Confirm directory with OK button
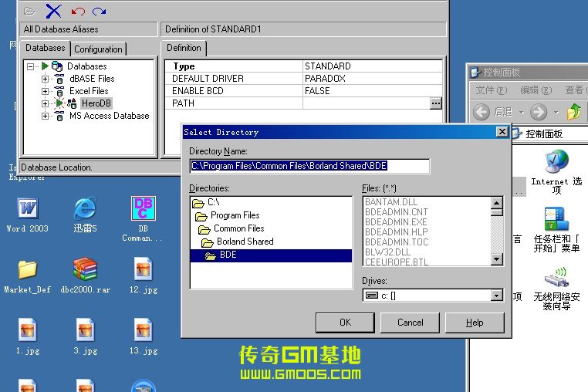The height and width of the screenshot is (392, 588). (x=346, y=323)
